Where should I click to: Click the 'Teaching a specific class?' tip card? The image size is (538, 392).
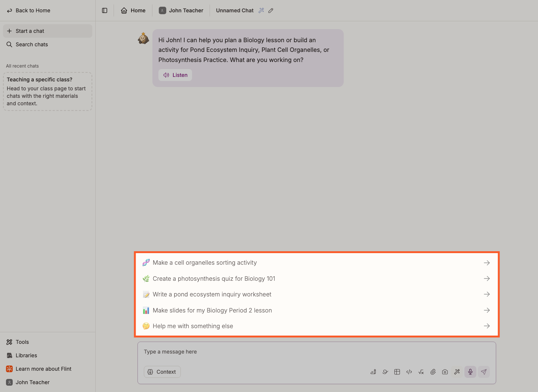pyautogui.click(x=47, y=91)
